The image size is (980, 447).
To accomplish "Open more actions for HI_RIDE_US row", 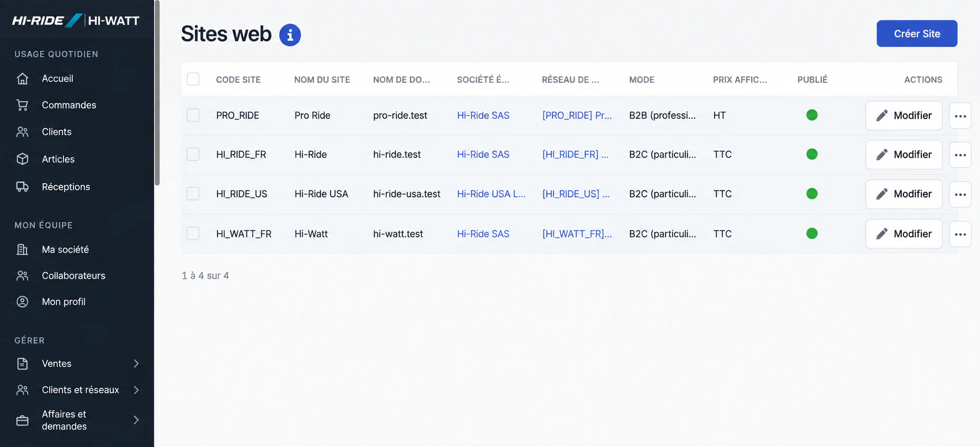I will pos(960,194).
